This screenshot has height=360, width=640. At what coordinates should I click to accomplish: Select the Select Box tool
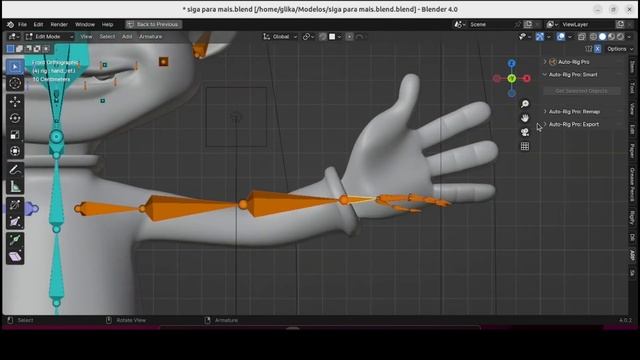[x=15, y=67]
